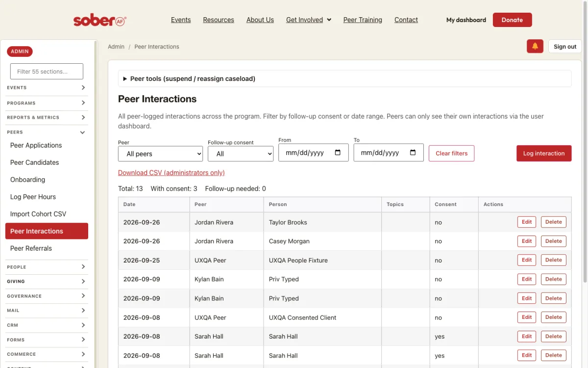The image size is (588, 368).
Task: Expand the Mail sidebar section
Action: click(x=47, y=311)
